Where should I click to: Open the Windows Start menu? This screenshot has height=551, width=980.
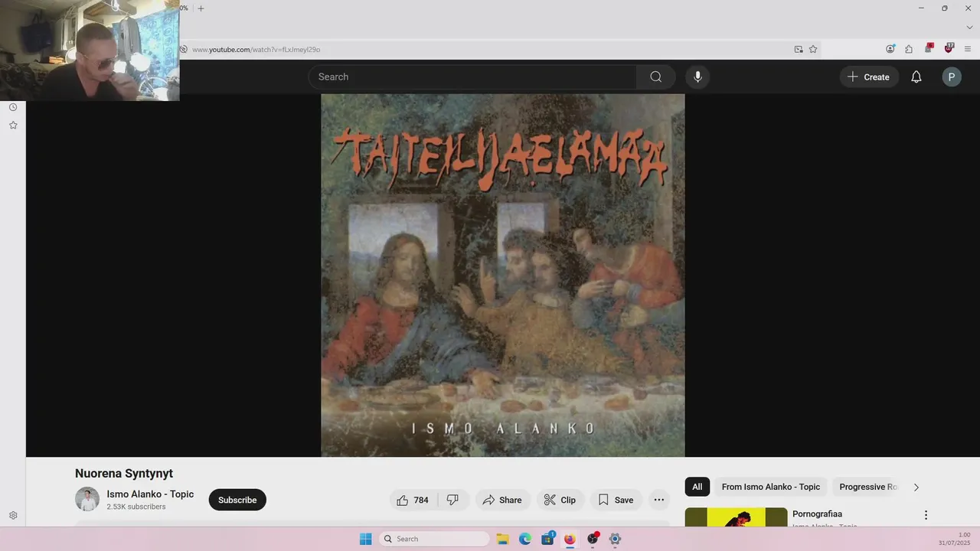pos(366,539)
